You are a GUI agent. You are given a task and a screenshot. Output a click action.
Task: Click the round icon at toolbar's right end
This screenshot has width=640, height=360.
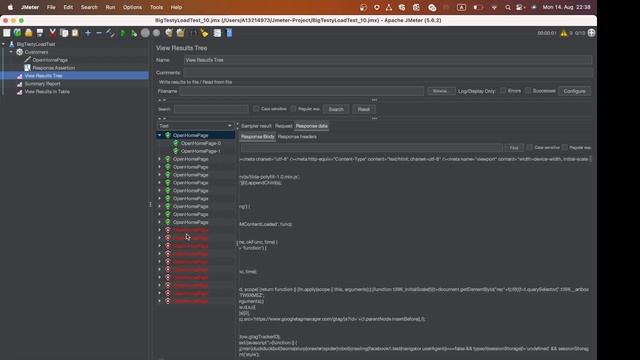click(591, 33)
